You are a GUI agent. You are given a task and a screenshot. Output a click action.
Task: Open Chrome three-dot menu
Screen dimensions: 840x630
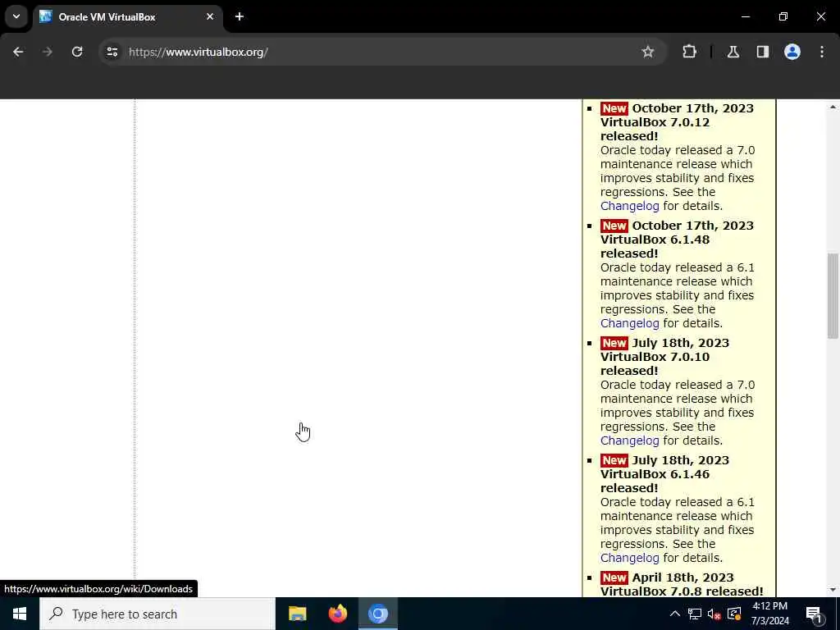[821, 52]
